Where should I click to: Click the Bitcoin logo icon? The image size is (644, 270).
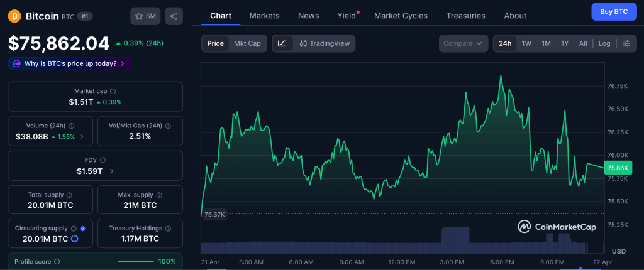click(14, 16)
